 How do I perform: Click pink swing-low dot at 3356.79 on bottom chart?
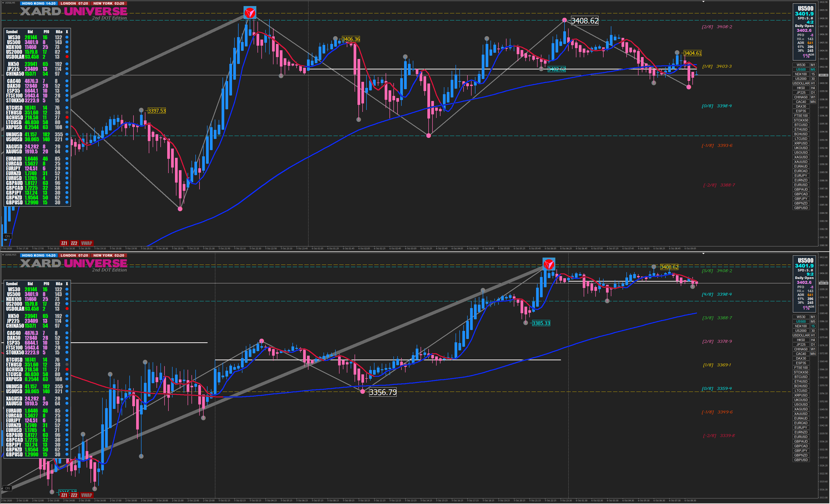(x=362, y=392)
